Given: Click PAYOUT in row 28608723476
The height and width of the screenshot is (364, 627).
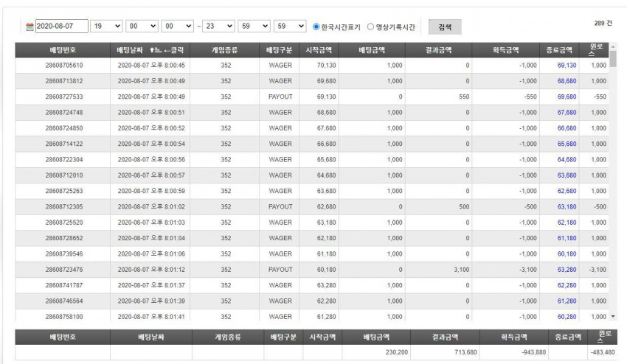Looking at the screenshot, I should pyautogui.click(x=280, y=270).
